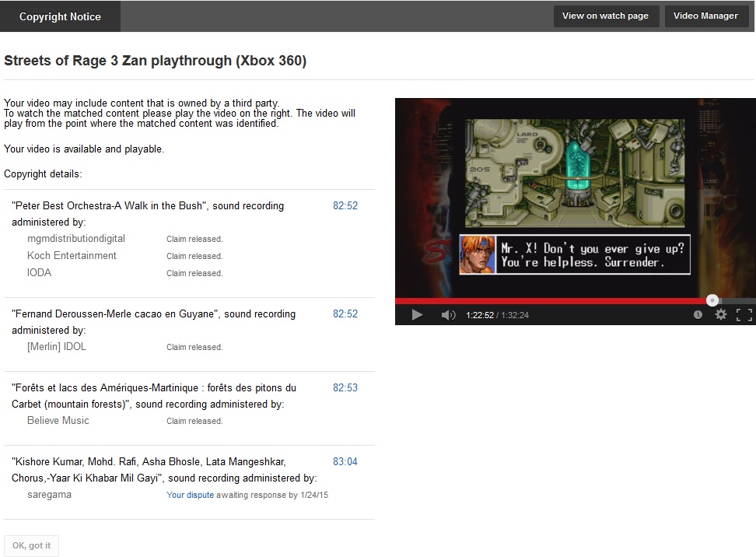Jump to 82:52 timestamp for Fernand Deroussen claim
This screenshot has height=557, width=756.
(345, 314)
